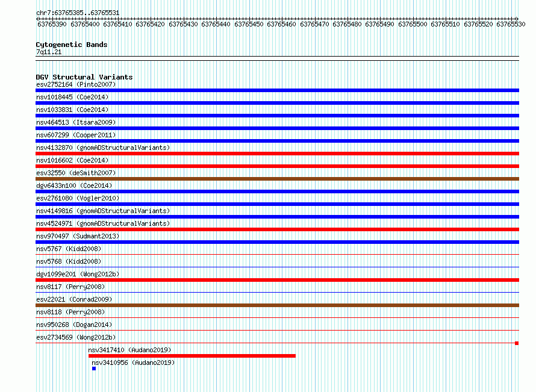Click the Cytogenetic Bands track title

(72, 45)
